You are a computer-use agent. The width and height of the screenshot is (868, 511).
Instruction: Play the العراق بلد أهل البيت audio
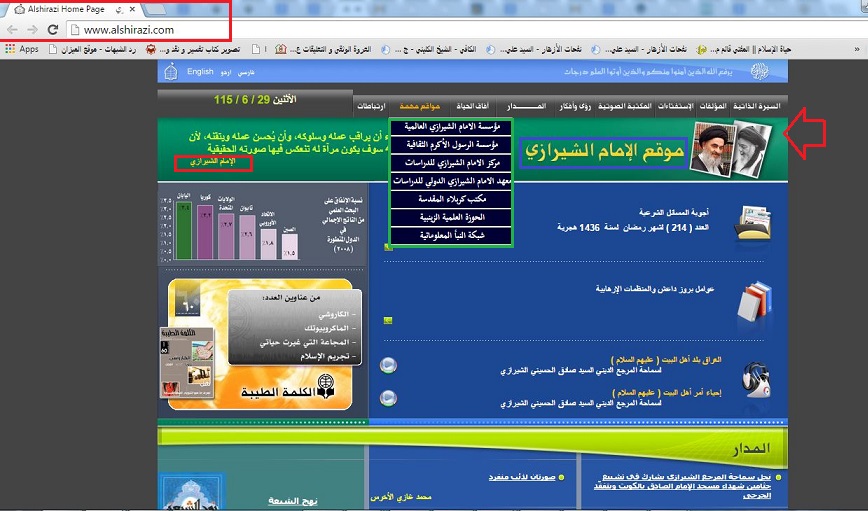point(388,365)
